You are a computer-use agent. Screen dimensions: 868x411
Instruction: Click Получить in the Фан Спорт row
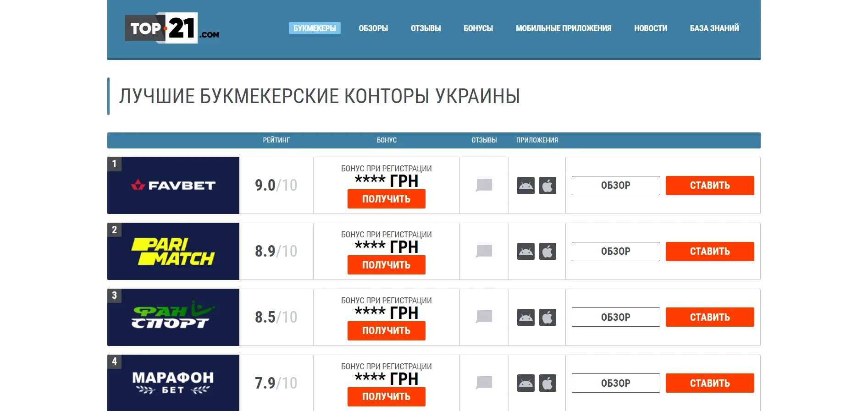tap(387, 331)
